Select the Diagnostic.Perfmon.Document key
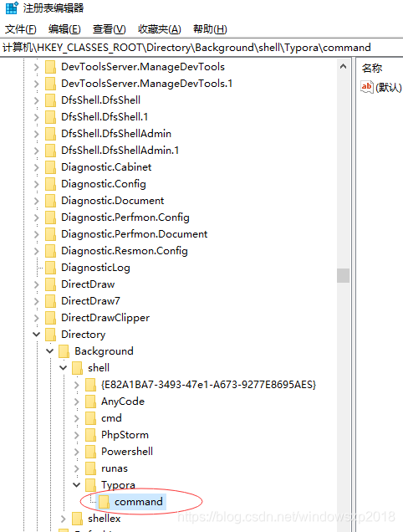The height and width of the screenshot is (532, 403). [x=134, y=234]
